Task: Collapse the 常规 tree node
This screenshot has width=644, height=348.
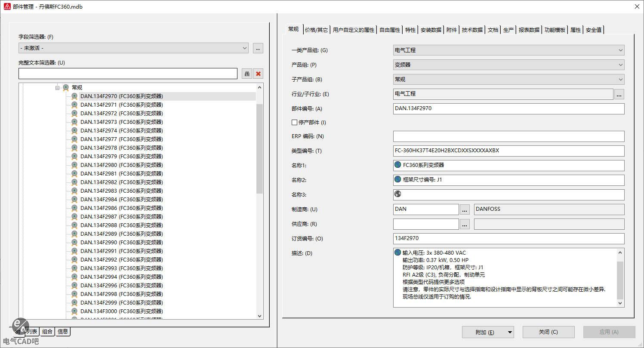Action: point(57,88)
